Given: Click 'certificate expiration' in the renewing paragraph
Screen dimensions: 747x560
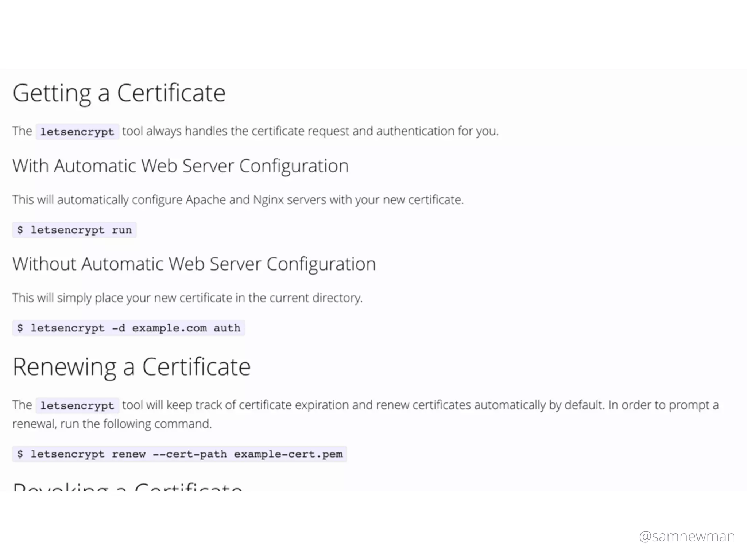Looking at the screenshot, I should tap(294, 405).
